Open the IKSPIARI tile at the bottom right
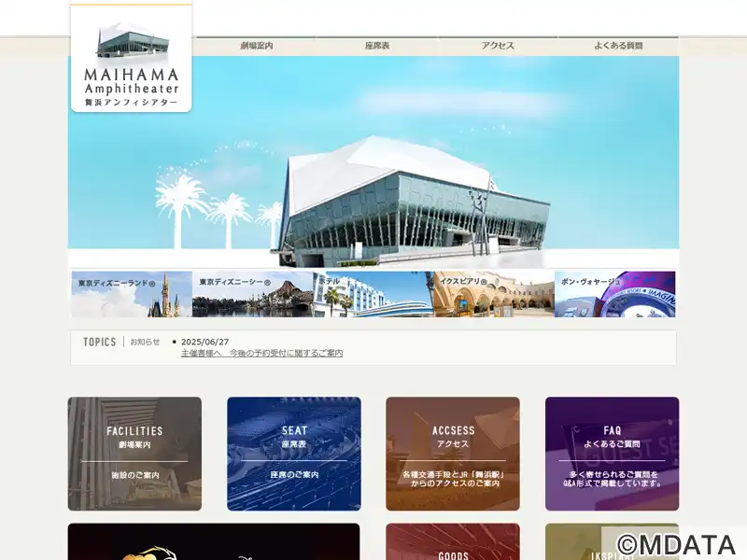747x560 pixels. click(579, 541)
